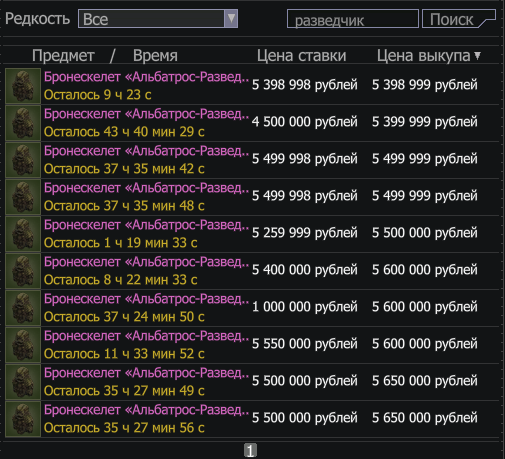The image size is (505, 459).
Task: Sort by Цена ставки column header
Action: pos(301,55)
